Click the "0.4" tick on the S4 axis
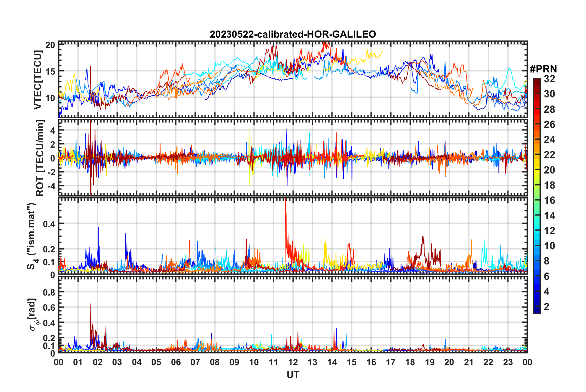 49,224
